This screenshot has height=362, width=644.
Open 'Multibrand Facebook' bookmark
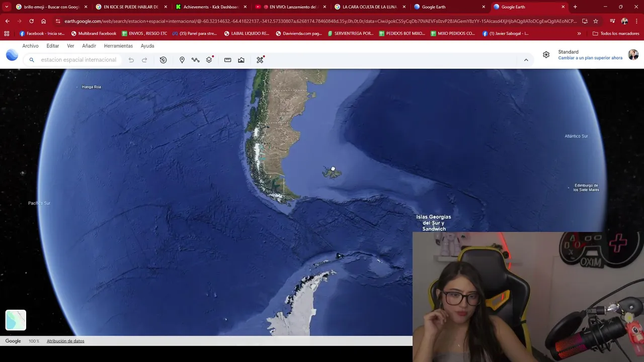[x=94, y=33]
